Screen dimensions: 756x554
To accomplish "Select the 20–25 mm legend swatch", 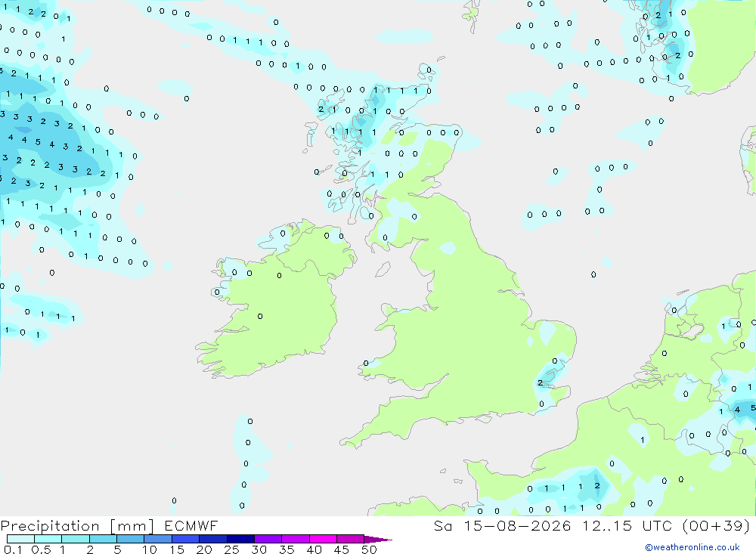I will click(x=213, y=539).
